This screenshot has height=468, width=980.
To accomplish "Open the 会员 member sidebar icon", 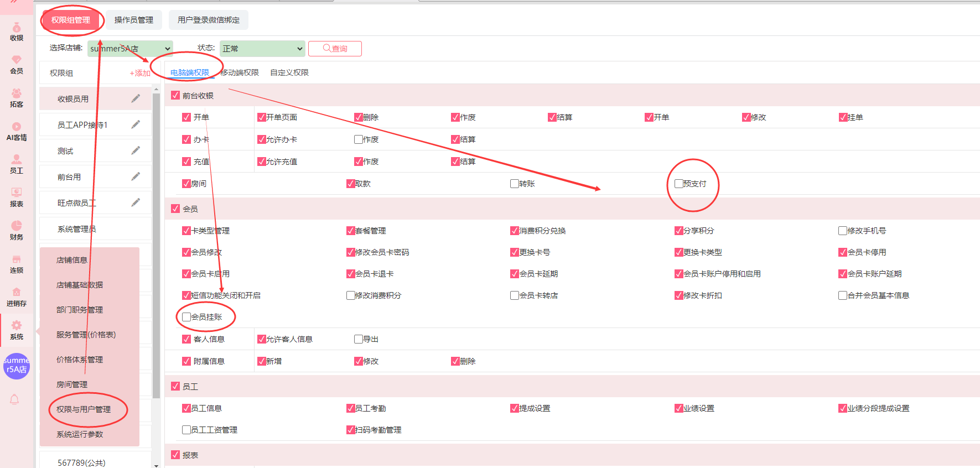I will pyautogui.click(x=17, y=65).
